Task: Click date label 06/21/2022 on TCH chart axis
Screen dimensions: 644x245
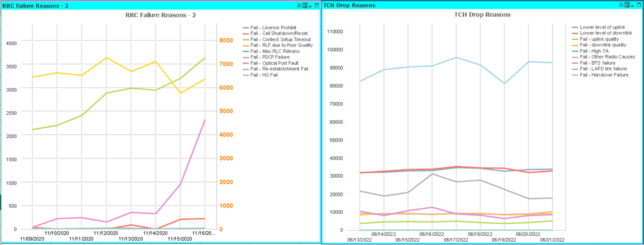Action: click(x=553, y=239)
